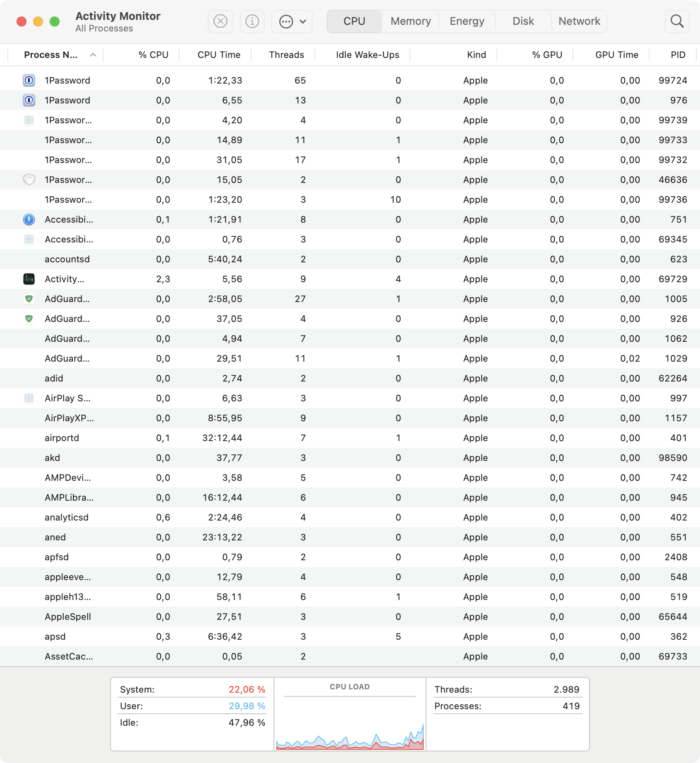Select the AppleSpell process row
Screen dimensions: 700x763
click(x=350, y=617)
